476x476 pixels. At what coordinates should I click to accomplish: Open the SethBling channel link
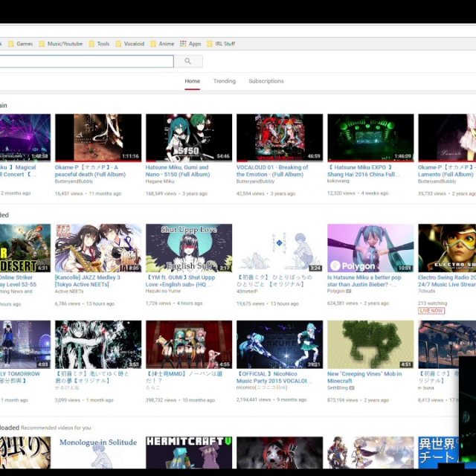click(x=337, y=387)
